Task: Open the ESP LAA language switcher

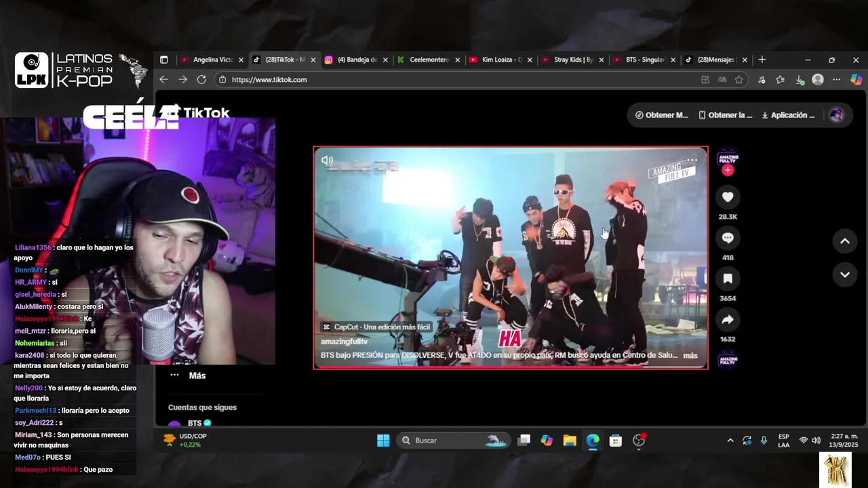Action: point(783,441)
